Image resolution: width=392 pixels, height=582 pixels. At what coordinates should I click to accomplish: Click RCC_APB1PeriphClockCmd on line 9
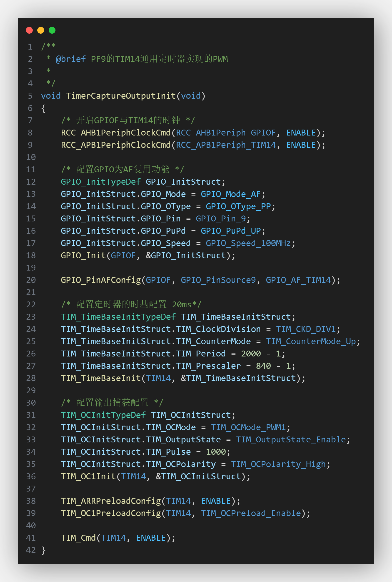(116, 145)
